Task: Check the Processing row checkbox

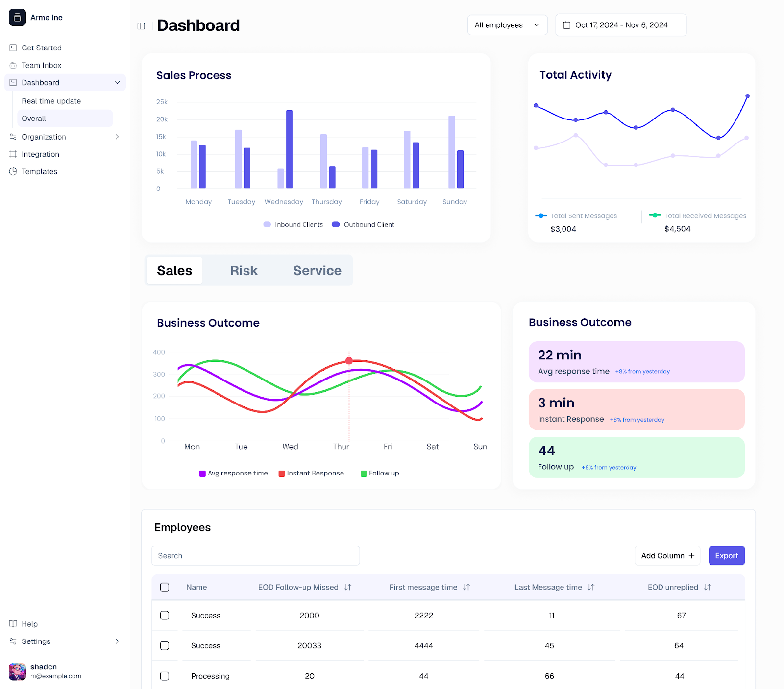Action: (165, 676)
